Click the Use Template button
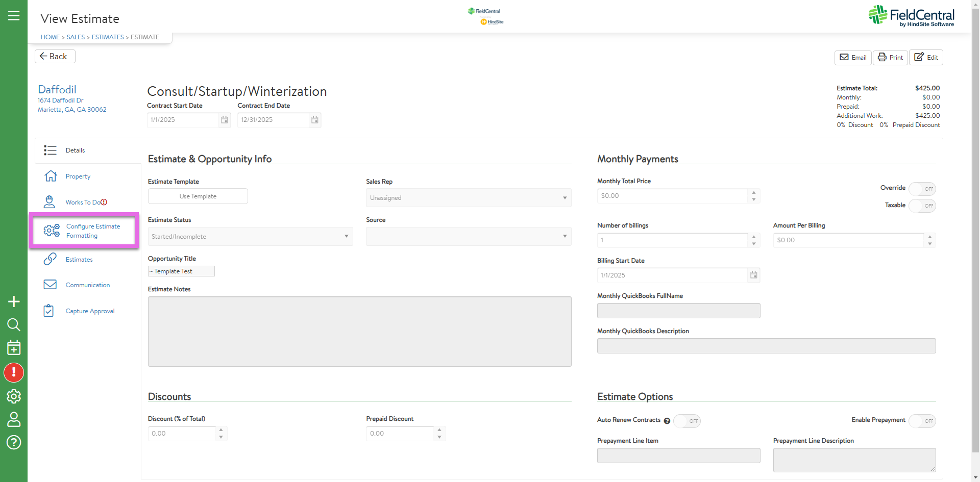This screenshot has height=482, width=980. click(198, 196)
